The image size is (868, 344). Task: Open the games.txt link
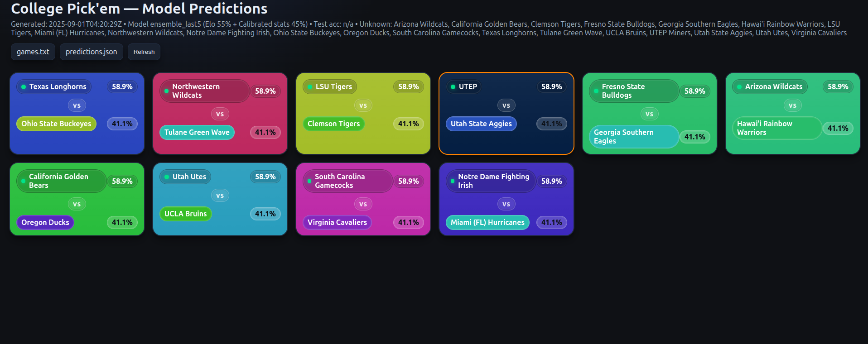pyautogui.click(x=33, y=52)
